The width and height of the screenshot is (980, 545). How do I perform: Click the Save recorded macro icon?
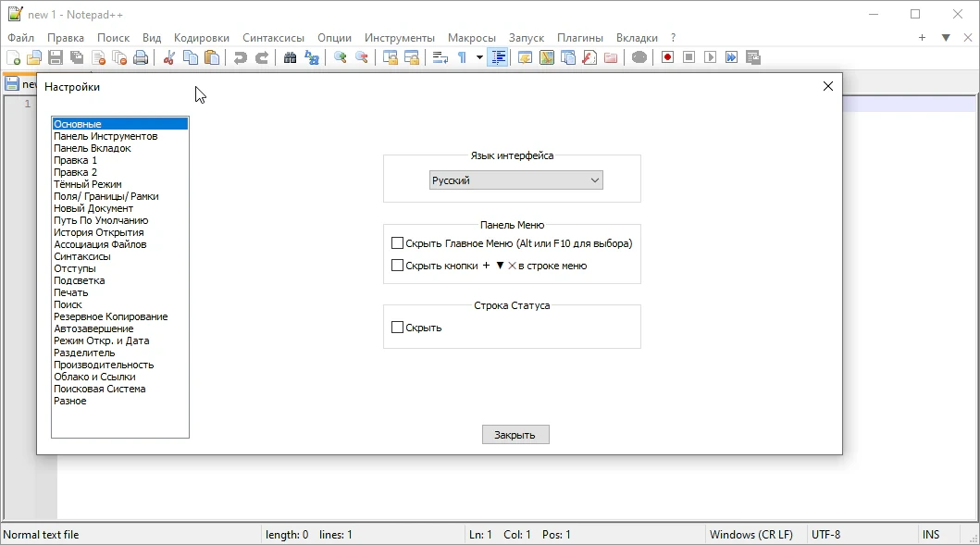pyautogui.click(x=753, y=57)
